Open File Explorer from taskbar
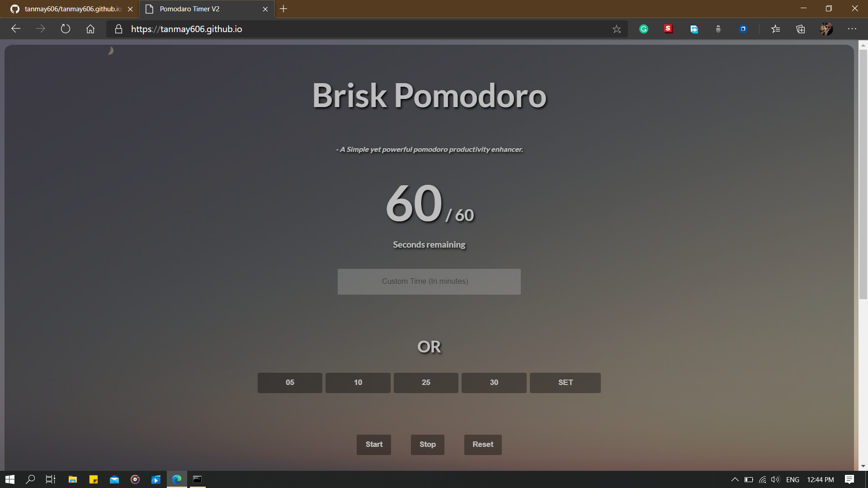This screenshot has height=488, width=868. pyautogui.click(x=72, y=479)
